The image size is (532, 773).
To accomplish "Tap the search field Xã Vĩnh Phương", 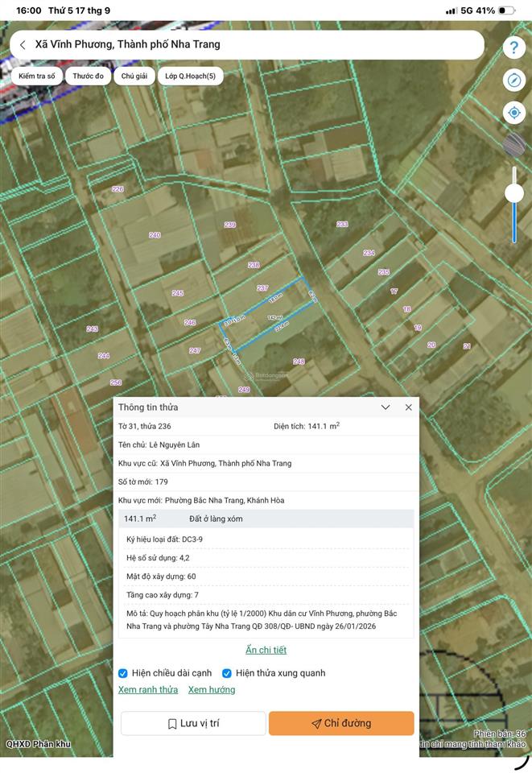I will 247,45.
